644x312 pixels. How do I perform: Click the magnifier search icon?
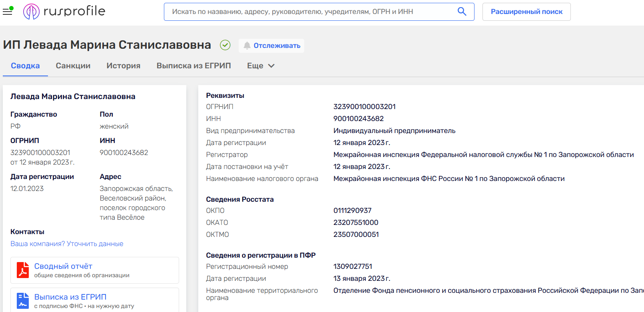point(462,12)
